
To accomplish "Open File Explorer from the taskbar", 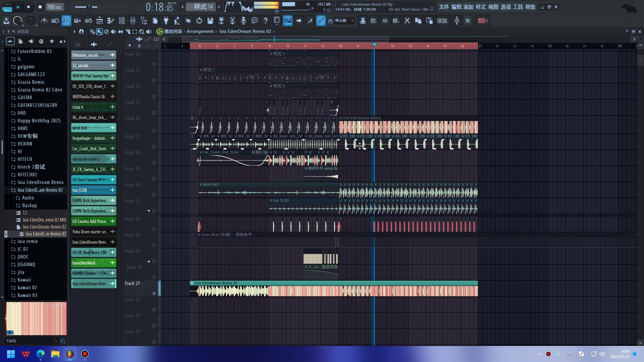I will 55,354.
